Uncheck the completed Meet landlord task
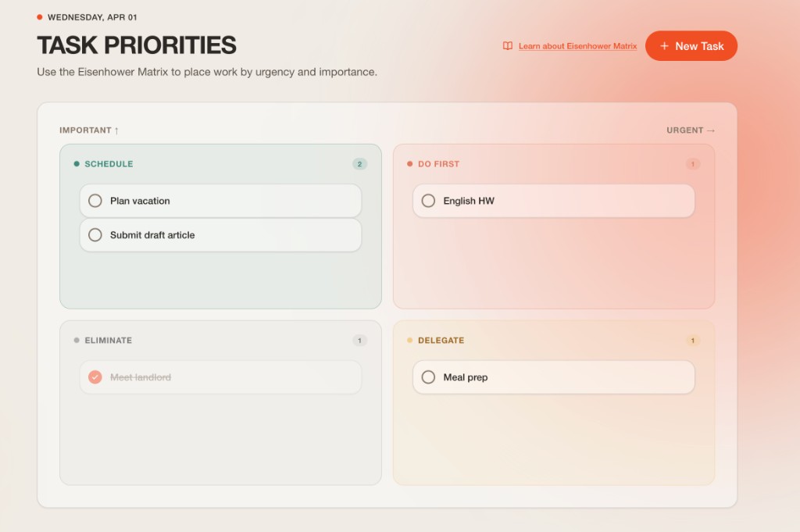 [x=95, y=377]
